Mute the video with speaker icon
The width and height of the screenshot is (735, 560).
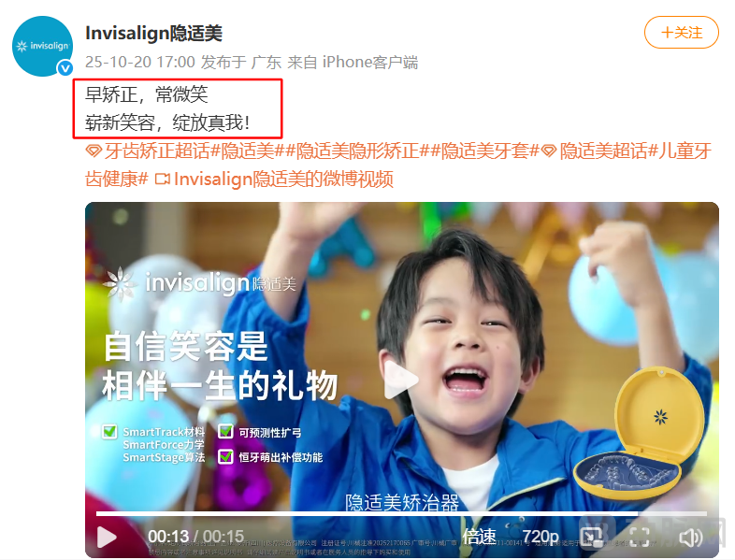690,537
